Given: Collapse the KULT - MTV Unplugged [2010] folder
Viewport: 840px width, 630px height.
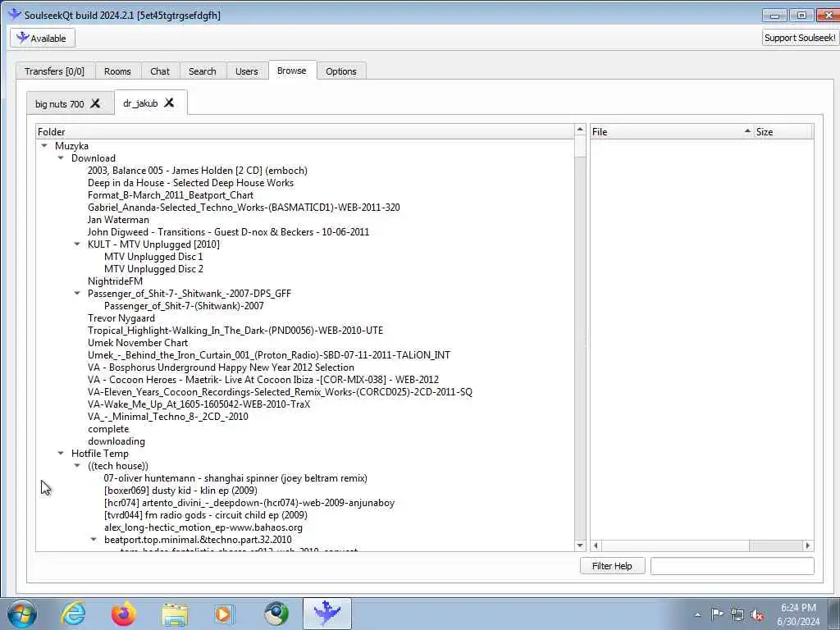Looking at the screenshot, I should [x=77, y=244].
